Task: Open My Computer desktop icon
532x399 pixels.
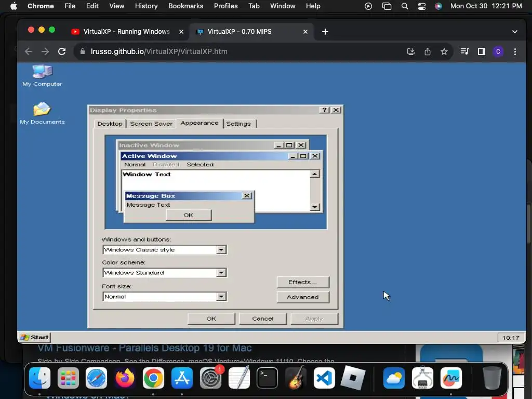Action: point(42,76)
